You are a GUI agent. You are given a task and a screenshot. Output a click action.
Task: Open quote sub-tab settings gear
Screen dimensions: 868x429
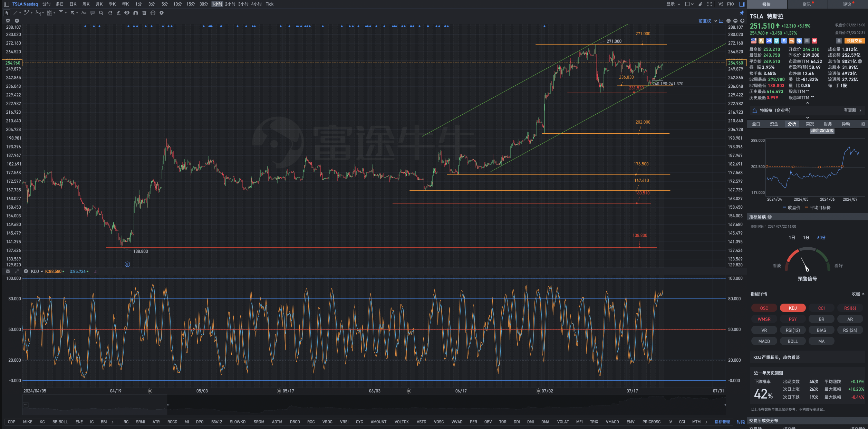click(x=863, y=124)
